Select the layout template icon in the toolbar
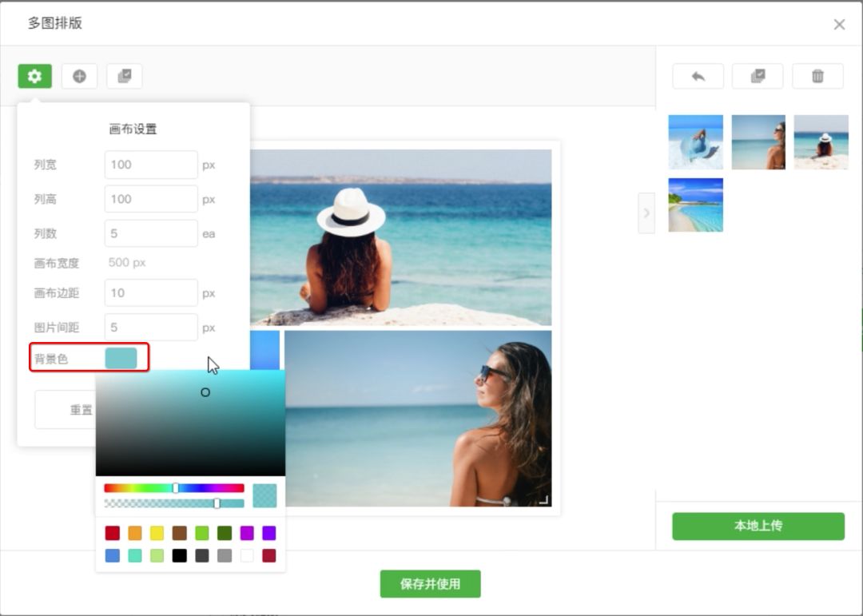The width and height of the screenshot is (863, 616). pos(124,76)
